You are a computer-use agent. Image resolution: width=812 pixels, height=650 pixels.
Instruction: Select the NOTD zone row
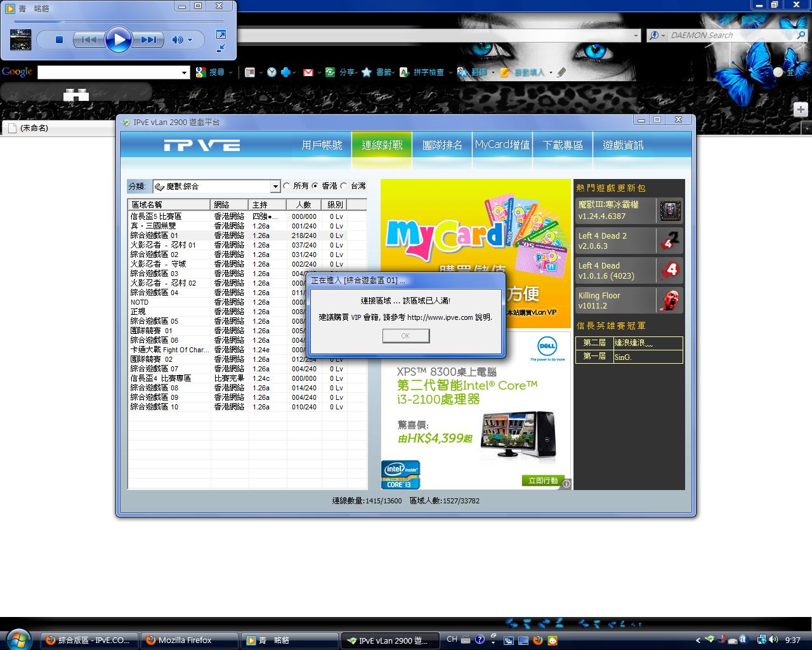[247, 302]
